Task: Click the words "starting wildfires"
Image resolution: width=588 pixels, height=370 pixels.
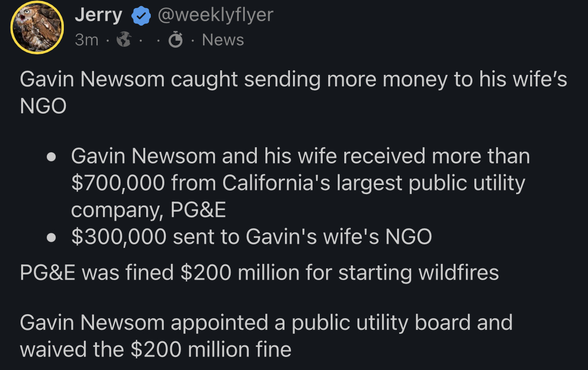Action: pyautogui.click(x=418, y=272)
